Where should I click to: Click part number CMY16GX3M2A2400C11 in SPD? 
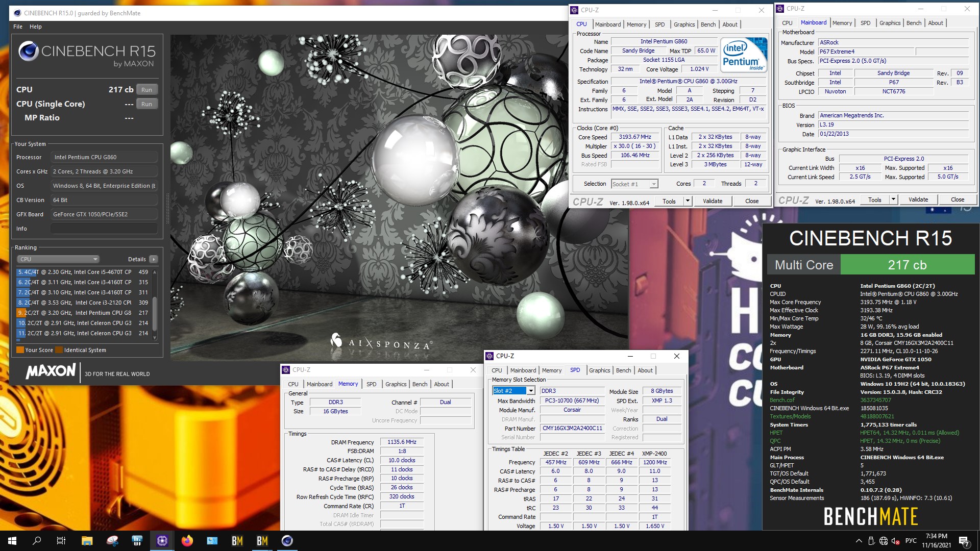[x=572, y=429]
